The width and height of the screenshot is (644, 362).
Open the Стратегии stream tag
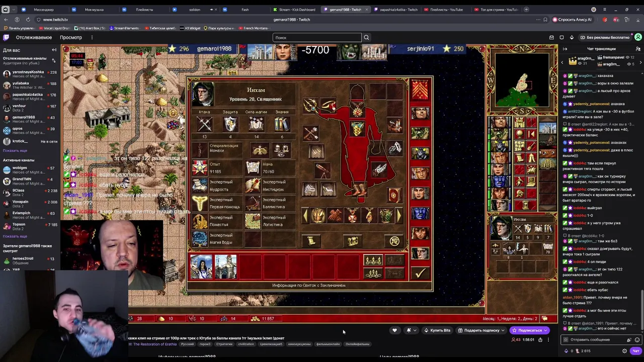pos(224,344)
